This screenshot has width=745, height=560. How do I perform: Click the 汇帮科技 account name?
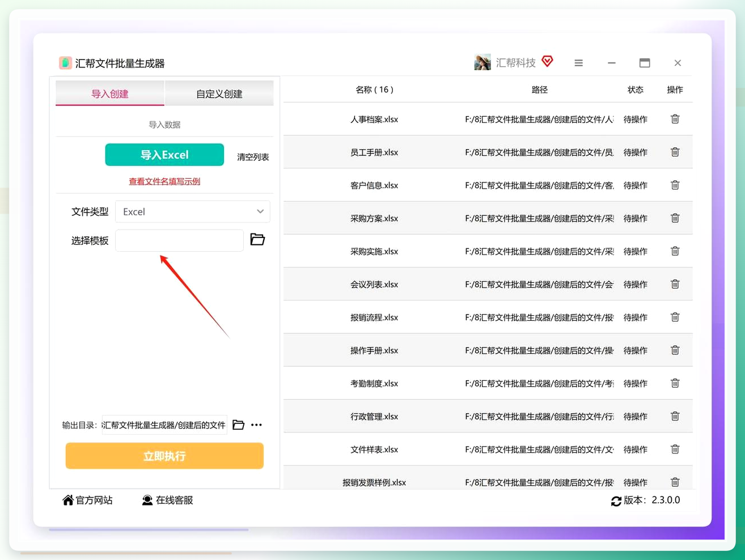coord(515,62)
